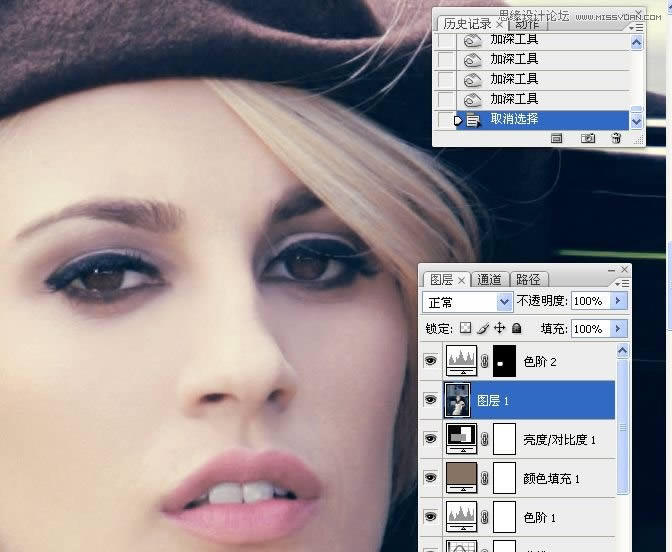This screenshot has width=672, height=552.
Task: Hide the 颜色填充 1 layer
Action: tap(431, 478)
